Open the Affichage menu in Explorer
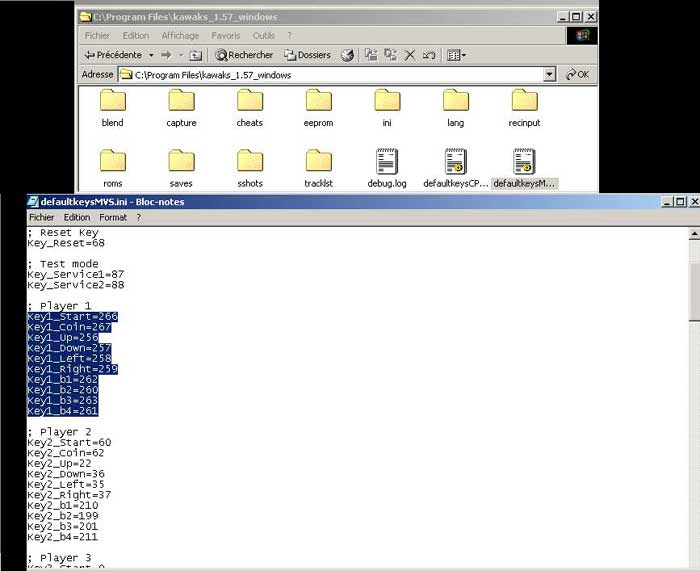Screen dimensions: 700x571 180,36
